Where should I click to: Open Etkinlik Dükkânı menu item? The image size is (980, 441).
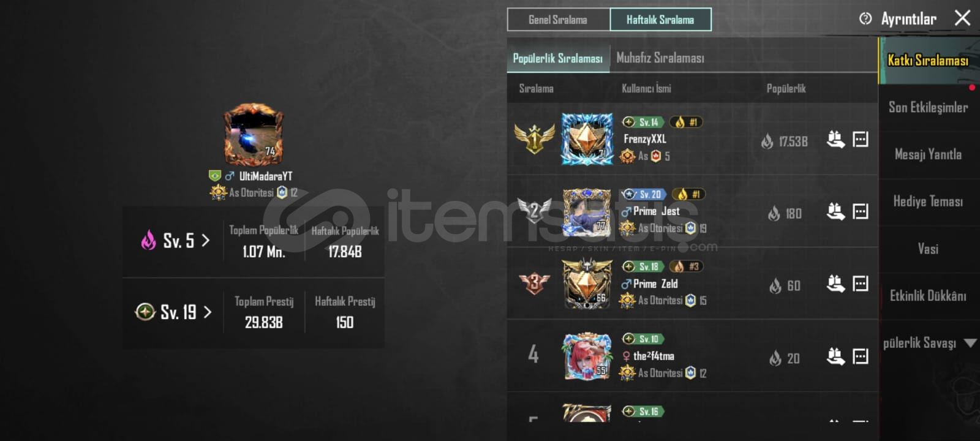[x=929, y=296]
